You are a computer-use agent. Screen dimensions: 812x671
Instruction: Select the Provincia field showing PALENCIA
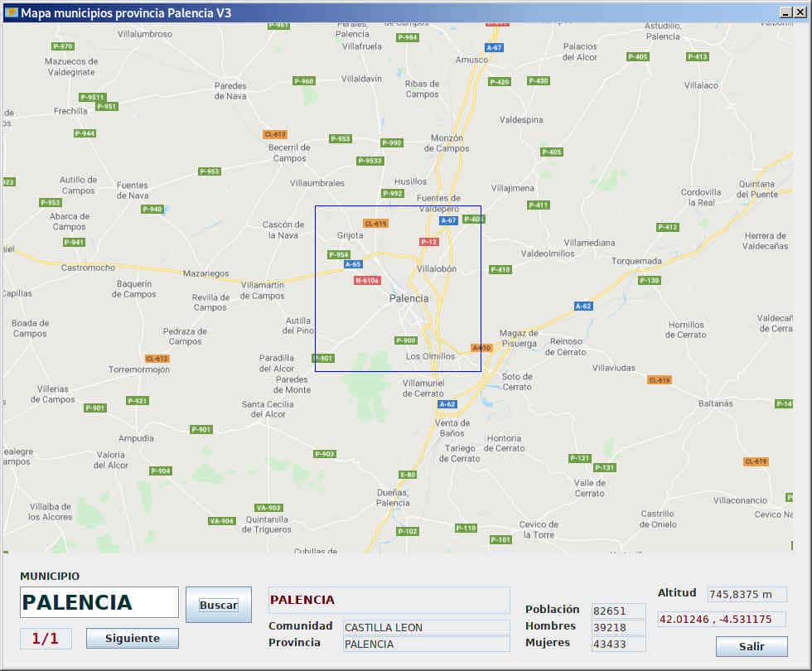pos(426,644)
